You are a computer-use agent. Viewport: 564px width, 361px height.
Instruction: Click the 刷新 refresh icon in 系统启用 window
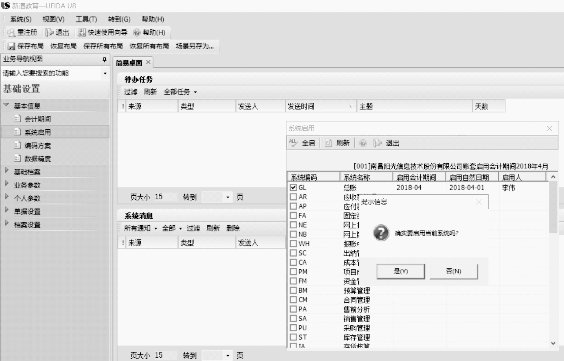328,143
